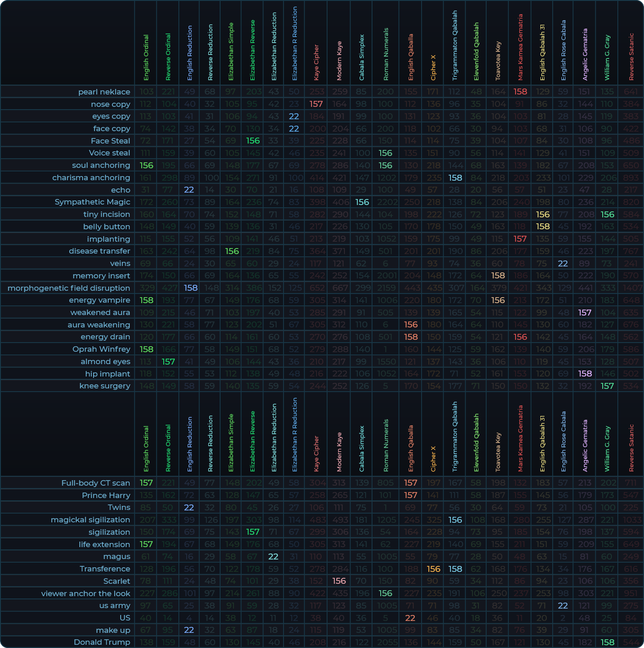Screen dimensions: 644x648
Task: Select highlighted 158 in memory insert row
Action: click(498, 276)
